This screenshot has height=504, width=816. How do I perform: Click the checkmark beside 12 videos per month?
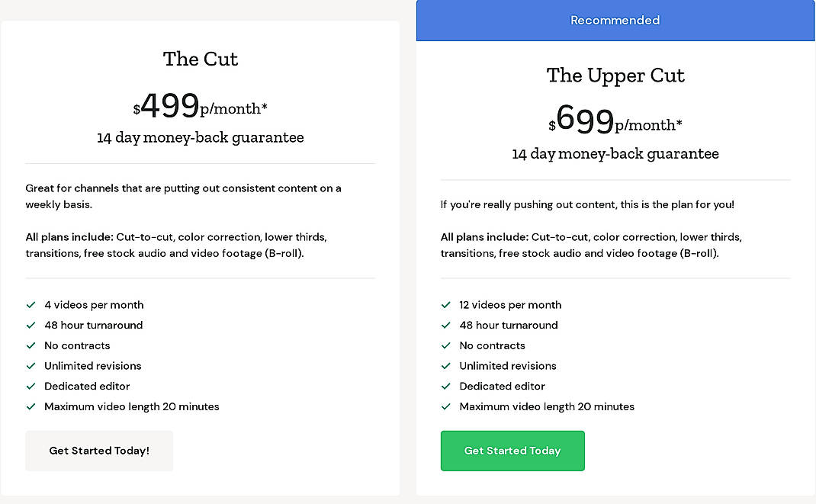[x=445, y=305]
